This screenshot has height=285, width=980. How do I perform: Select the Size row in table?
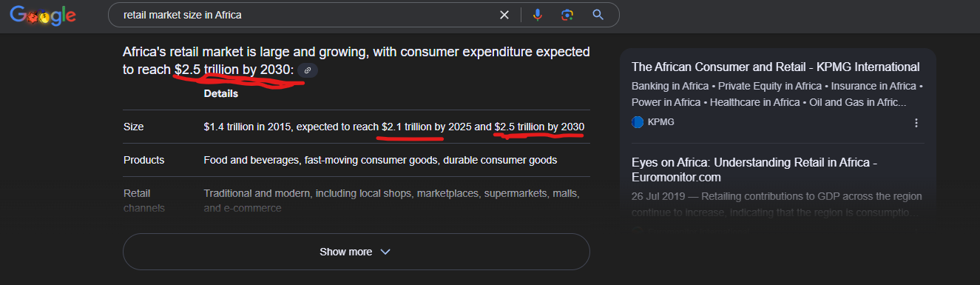[x=356, y=127]
